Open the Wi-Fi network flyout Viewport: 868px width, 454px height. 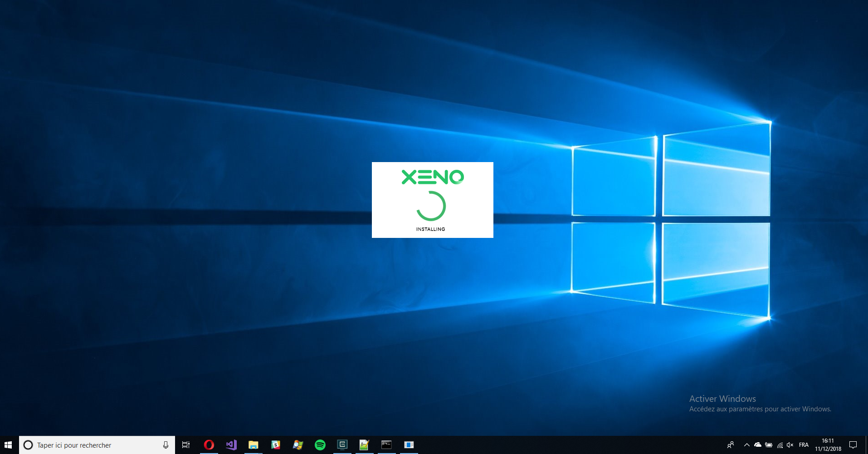pos(780,445)
